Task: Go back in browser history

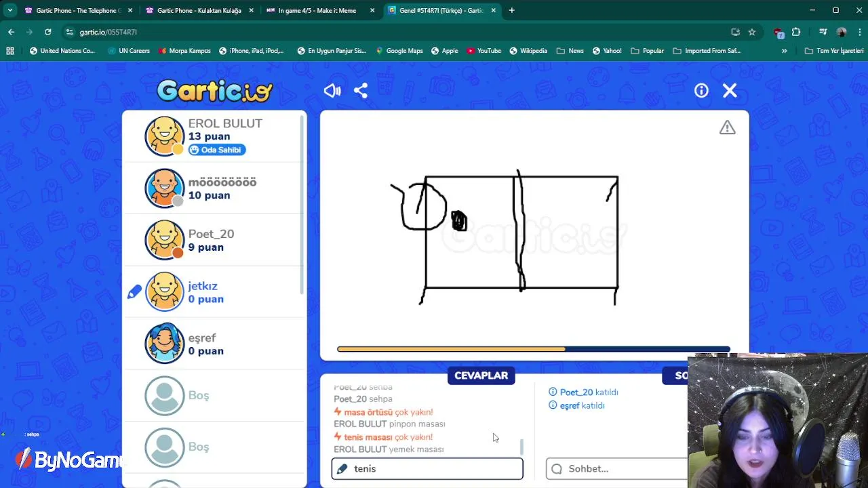Action: pyautogui.click(x=11, y=32)
